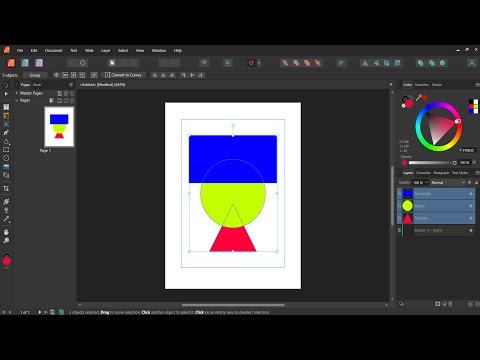Click the red fill swatch below the toolbox
The height and width of the screenshot is (360, 480).
tap(7, 261)
